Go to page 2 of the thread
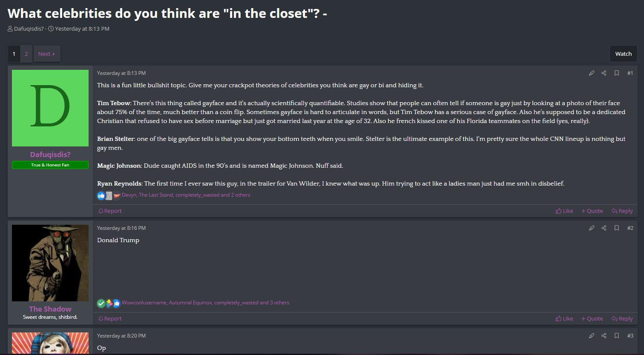The height and width of the screenshot is (355, 644). point(26,54)
